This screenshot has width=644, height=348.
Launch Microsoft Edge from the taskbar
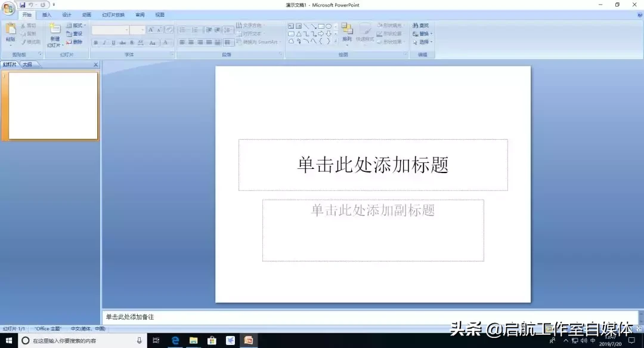175,341
